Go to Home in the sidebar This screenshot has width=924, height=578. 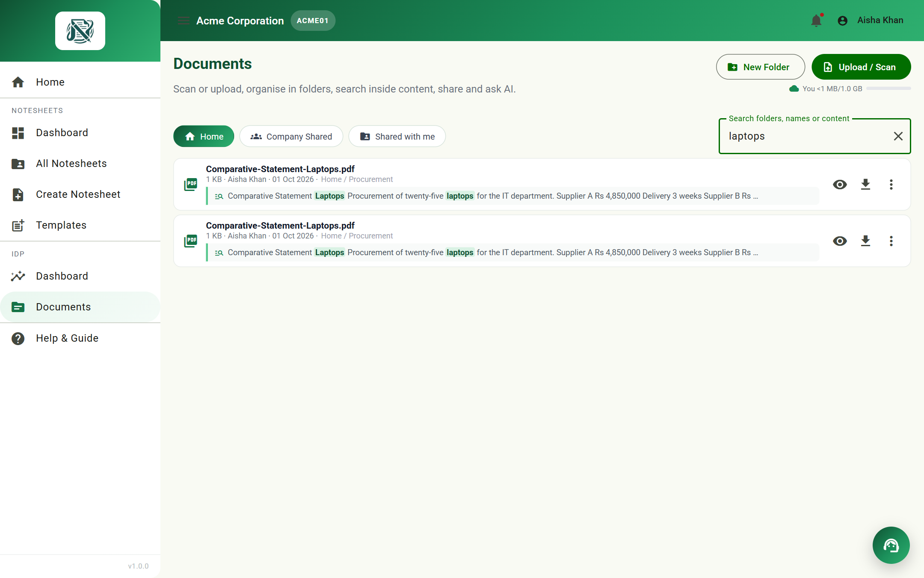(80, 82)
